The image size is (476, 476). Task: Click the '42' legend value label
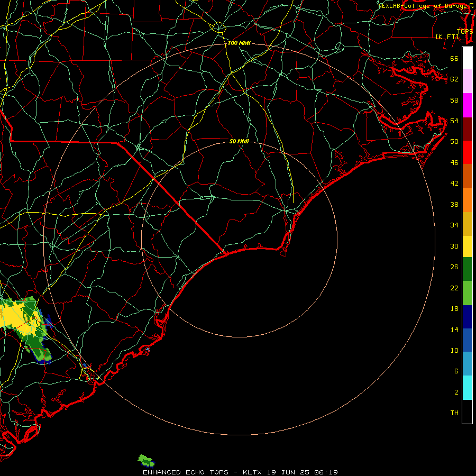[454, 184]
